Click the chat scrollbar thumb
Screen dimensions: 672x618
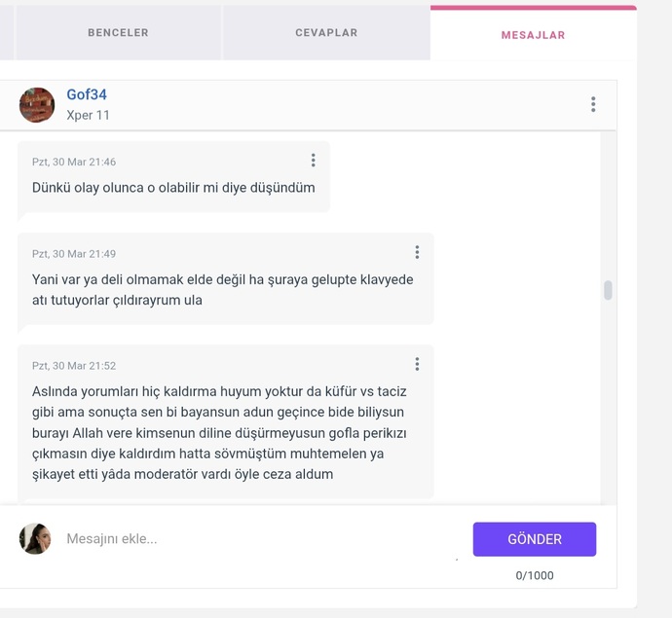tap(608, 290)
